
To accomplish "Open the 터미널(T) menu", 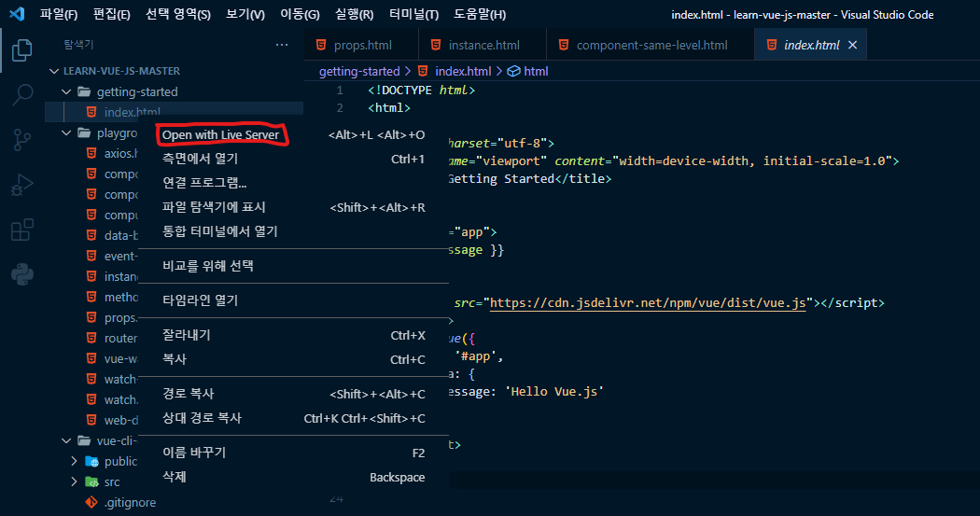I will click(x=413, y=14).
